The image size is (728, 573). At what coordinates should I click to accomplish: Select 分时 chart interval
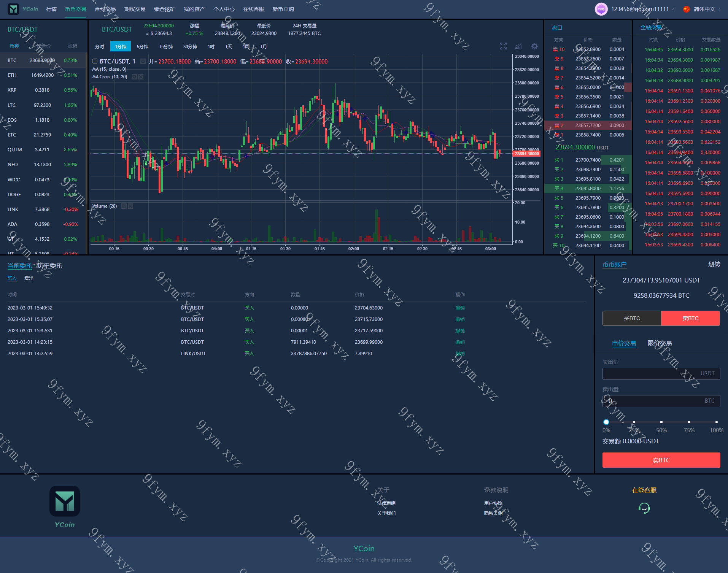(100, 46)
